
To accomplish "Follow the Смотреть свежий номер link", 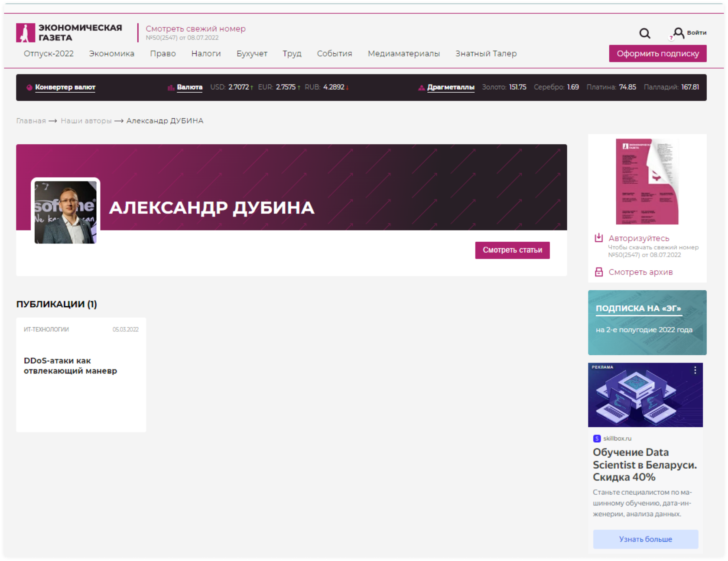I will (x=195, y=29).
